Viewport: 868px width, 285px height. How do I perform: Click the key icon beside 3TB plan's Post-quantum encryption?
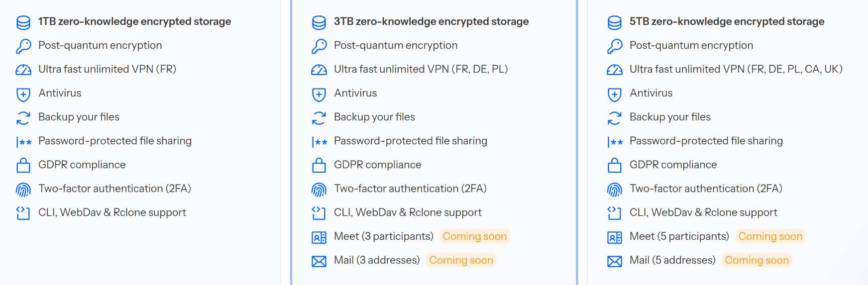pyautogui.click(x=319, y=46)
